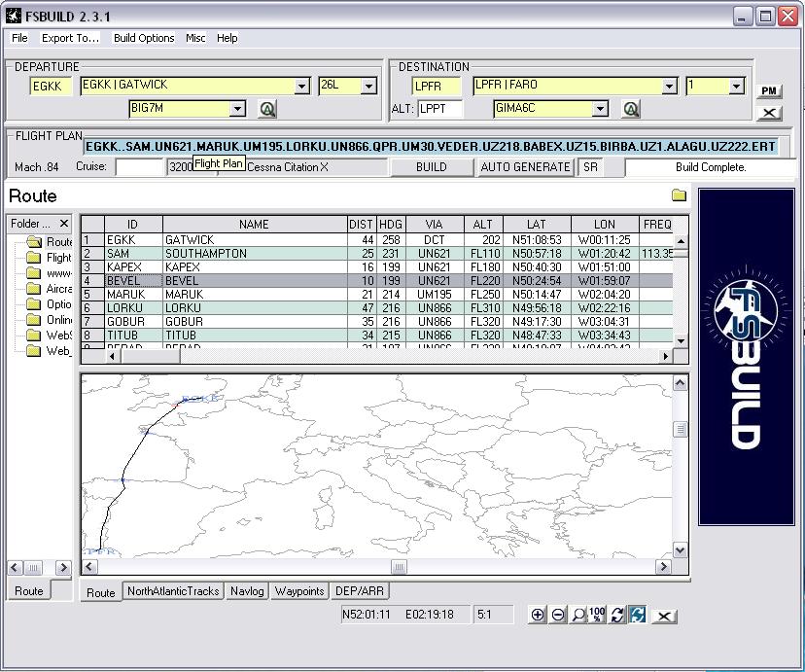Click the SR button
Viewport: 805px width, 672px height.
click(x=590, y=167)
